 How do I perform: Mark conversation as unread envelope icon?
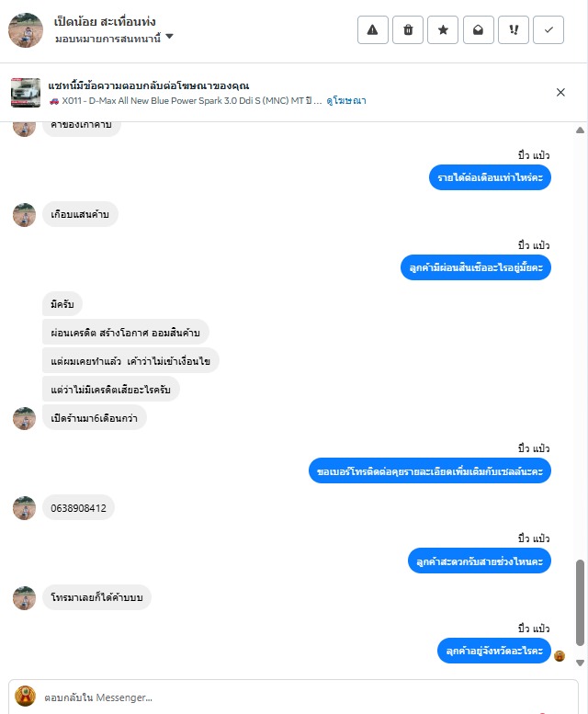[x=479, y=30]
